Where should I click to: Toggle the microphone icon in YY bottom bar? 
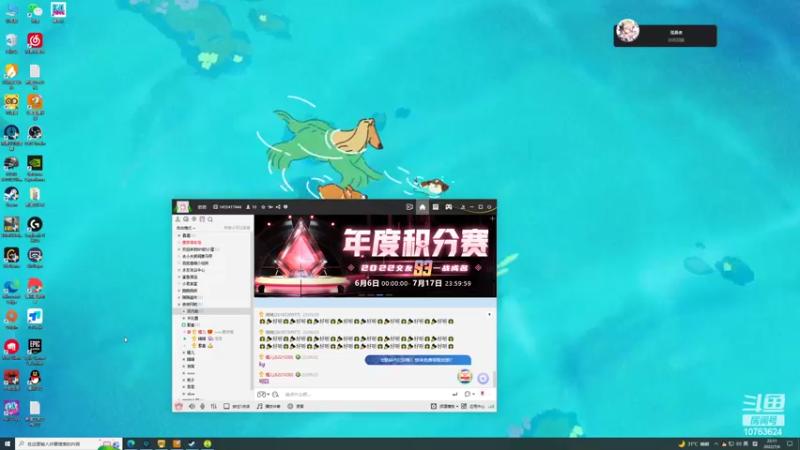[x=203, y=407]
